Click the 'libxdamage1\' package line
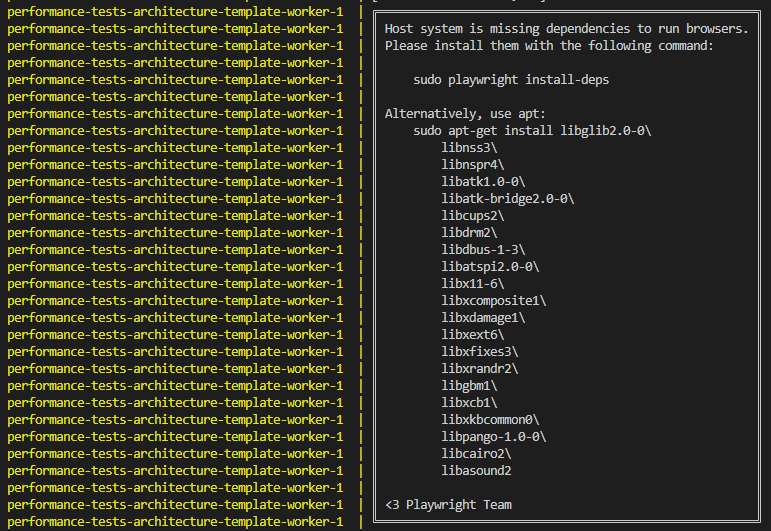Screen dimensions: 771x531 point(483,318)
